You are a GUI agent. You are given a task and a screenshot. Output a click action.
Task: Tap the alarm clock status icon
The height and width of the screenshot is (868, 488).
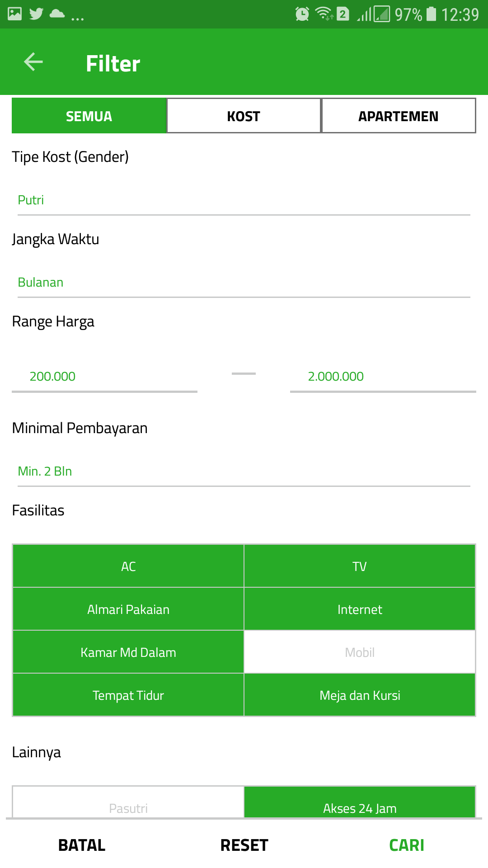[302, 14]
